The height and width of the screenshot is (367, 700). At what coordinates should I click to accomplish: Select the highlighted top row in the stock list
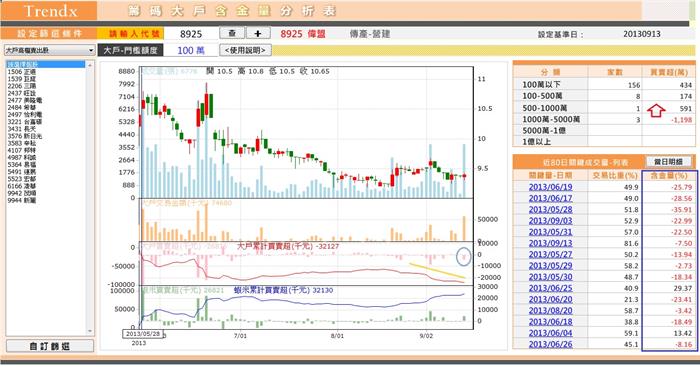[46, 65]
